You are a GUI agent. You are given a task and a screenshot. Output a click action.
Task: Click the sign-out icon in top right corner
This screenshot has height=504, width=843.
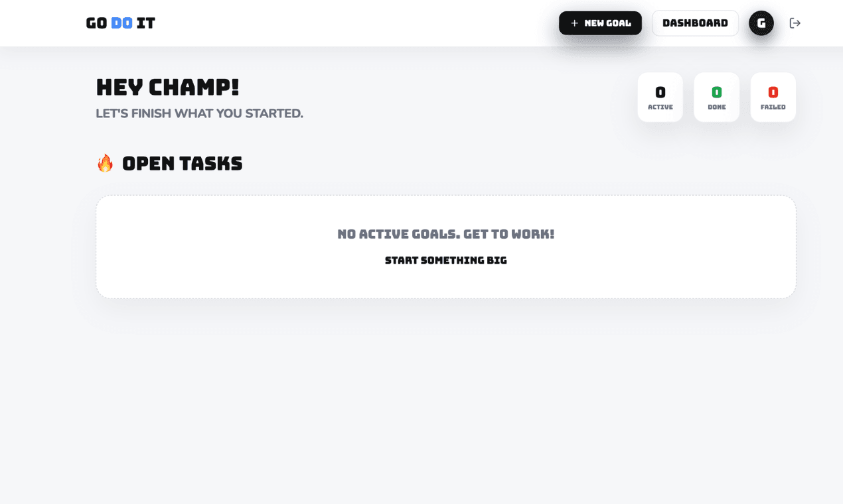click(795, 23)
